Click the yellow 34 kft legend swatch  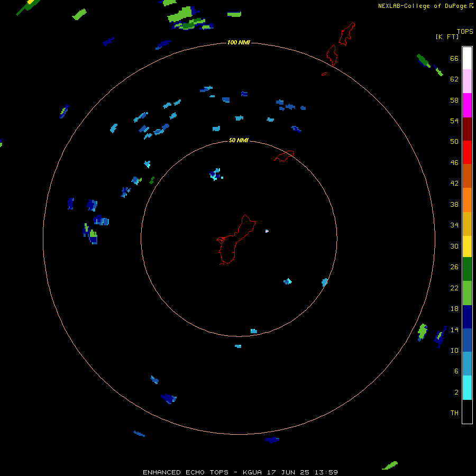point(467,246)
